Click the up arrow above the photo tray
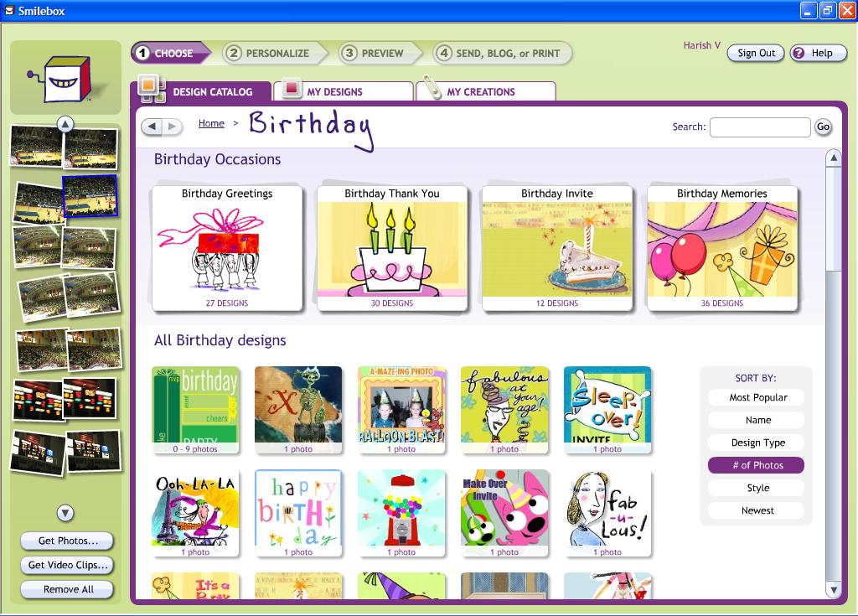 click(66, 122)
